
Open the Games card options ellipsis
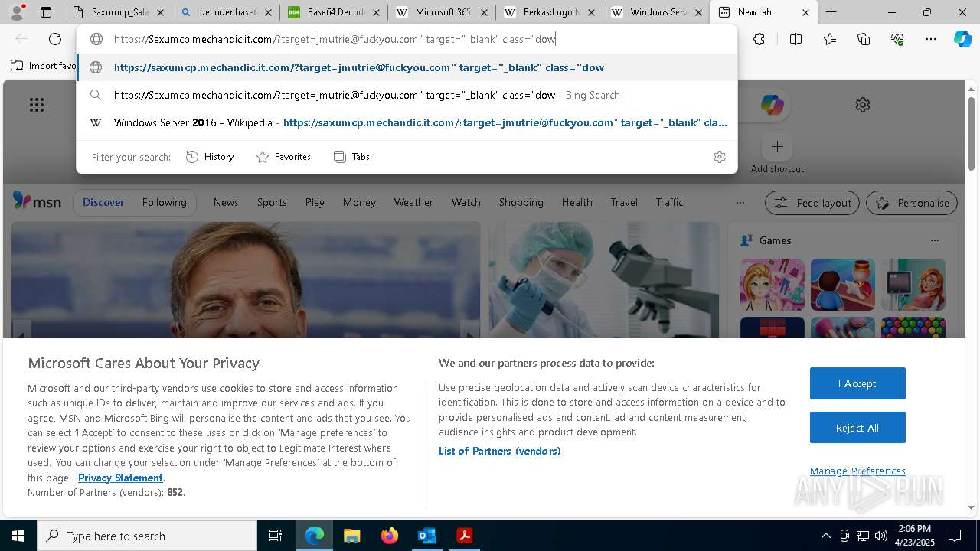[x=934, y=240]
